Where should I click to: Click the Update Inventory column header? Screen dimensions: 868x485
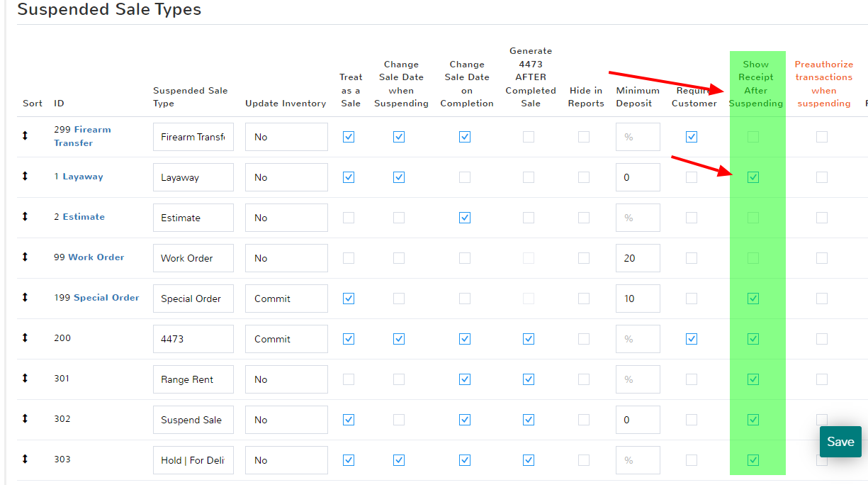click(286, 104)
